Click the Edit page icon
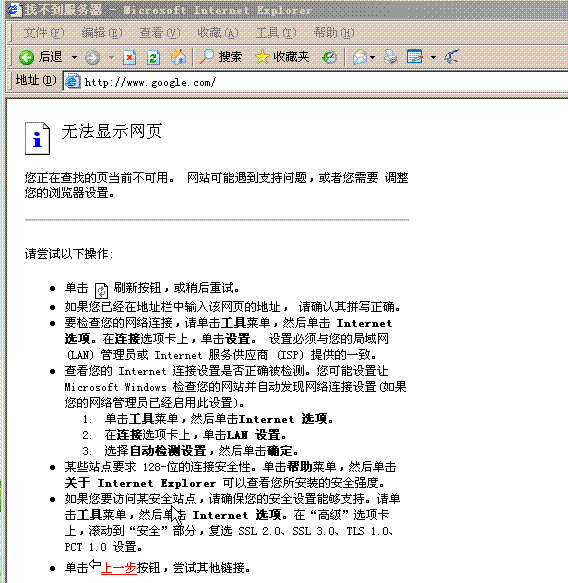Screen dimensions: 568x583 pos(415,57)
